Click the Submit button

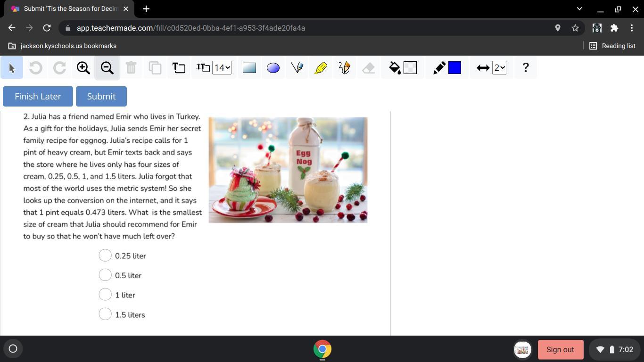[x=101, y=96]
